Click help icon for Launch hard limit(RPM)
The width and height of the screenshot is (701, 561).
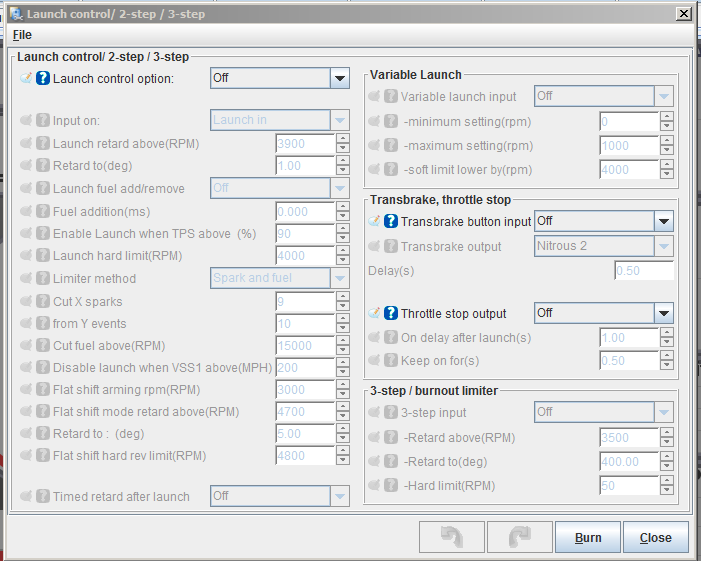click(43, 255)
